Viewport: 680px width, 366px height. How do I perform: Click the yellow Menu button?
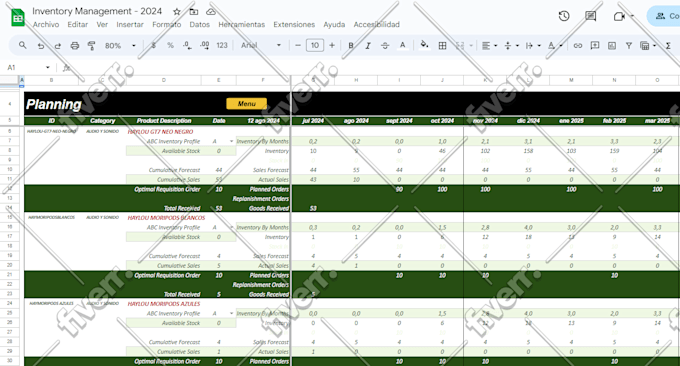(246, 104)
